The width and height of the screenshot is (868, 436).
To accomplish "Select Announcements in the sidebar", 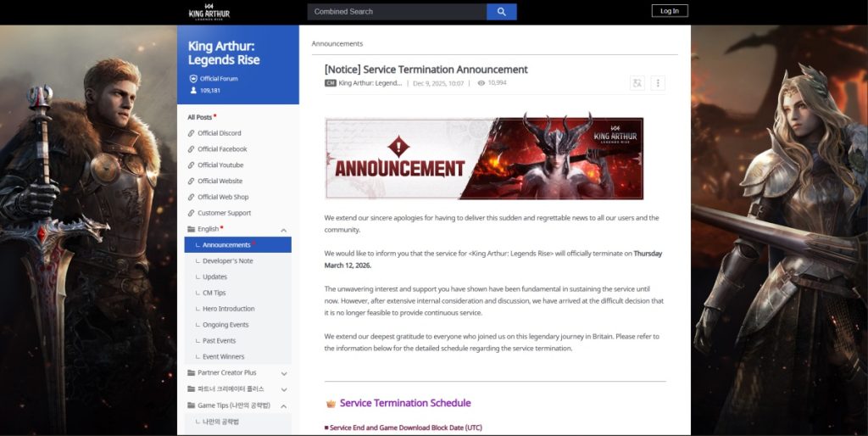I will point(226,245).
